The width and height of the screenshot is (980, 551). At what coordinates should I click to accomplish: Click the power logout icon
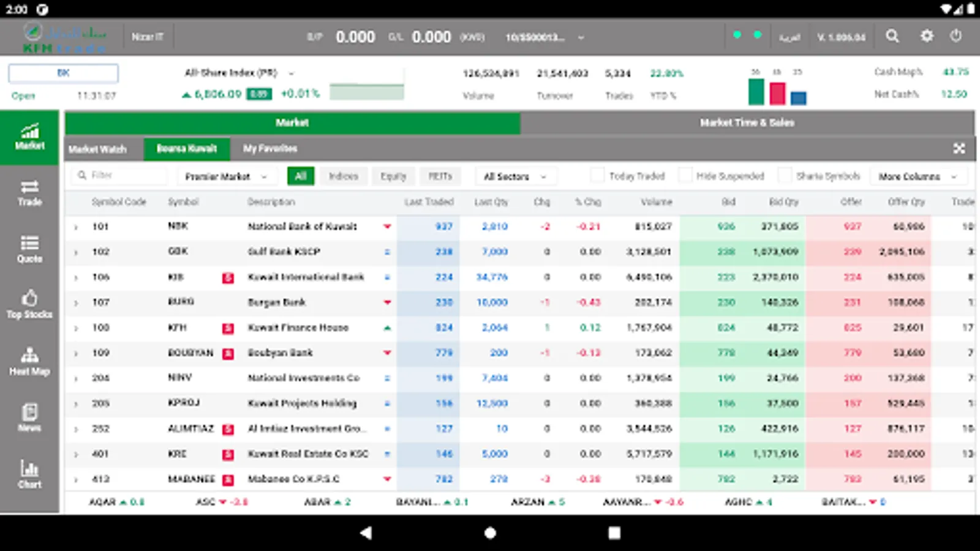pos(956,36)
